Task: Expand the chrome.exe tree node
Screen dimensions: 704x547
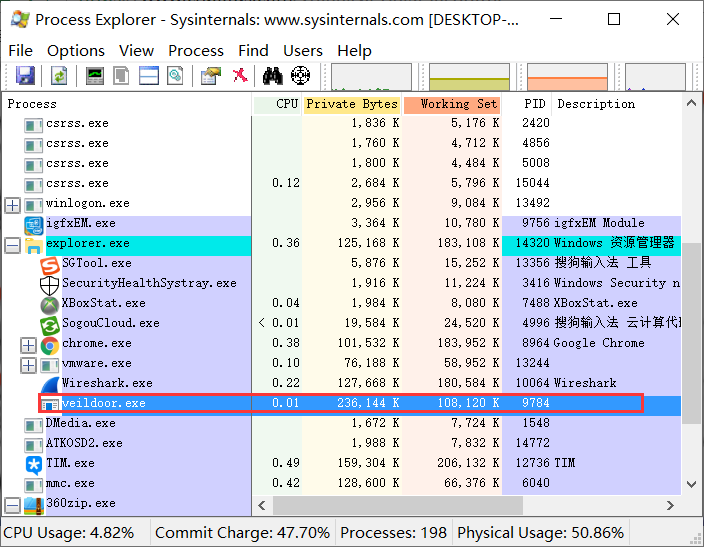Action: click(28, 345)
